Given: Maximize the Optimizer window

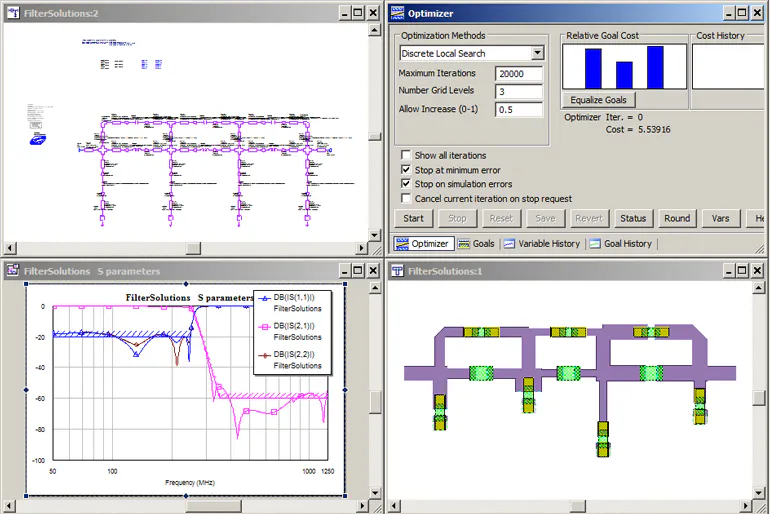Looking at the screenshot, I should [742, 13].
